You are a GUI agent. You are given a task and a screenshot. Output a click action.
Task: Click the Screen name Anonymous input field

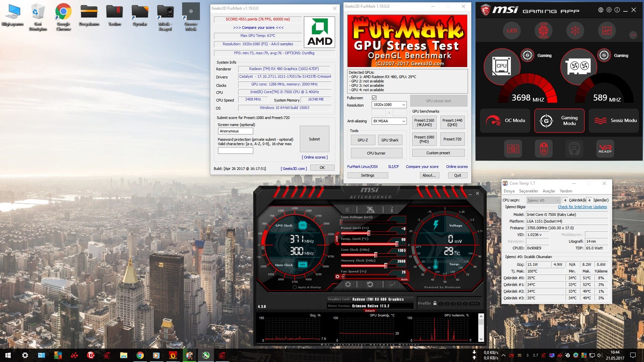[235, 131]
